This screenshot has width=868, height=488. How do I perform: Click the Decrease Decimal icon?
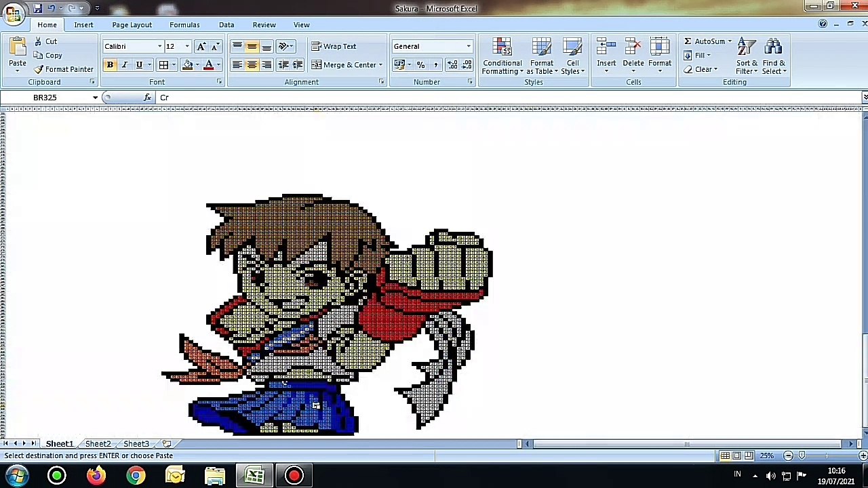click(467, 65)
